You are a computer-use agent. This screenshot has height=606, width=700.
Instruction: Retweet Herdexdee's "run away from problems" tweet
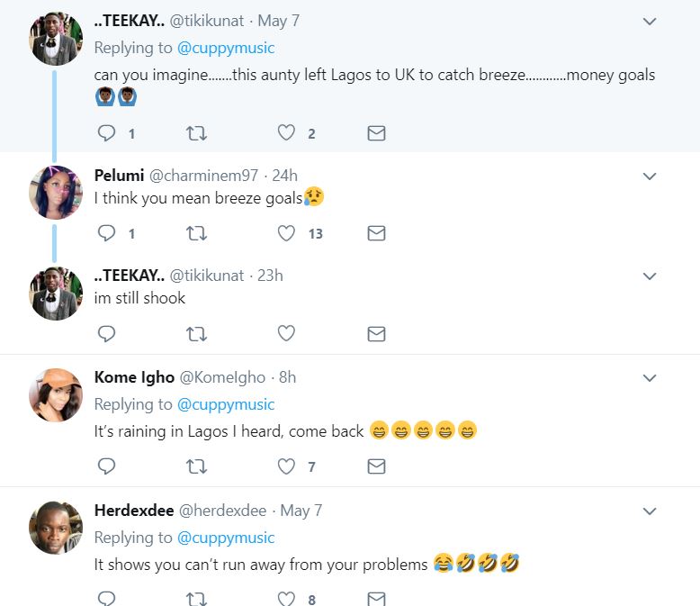click(x=196, y=599)
